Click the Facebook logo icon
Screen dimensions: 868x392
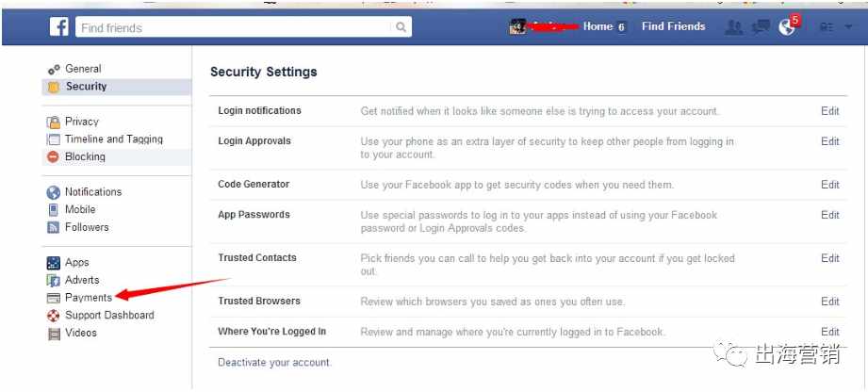click(58, 26)
